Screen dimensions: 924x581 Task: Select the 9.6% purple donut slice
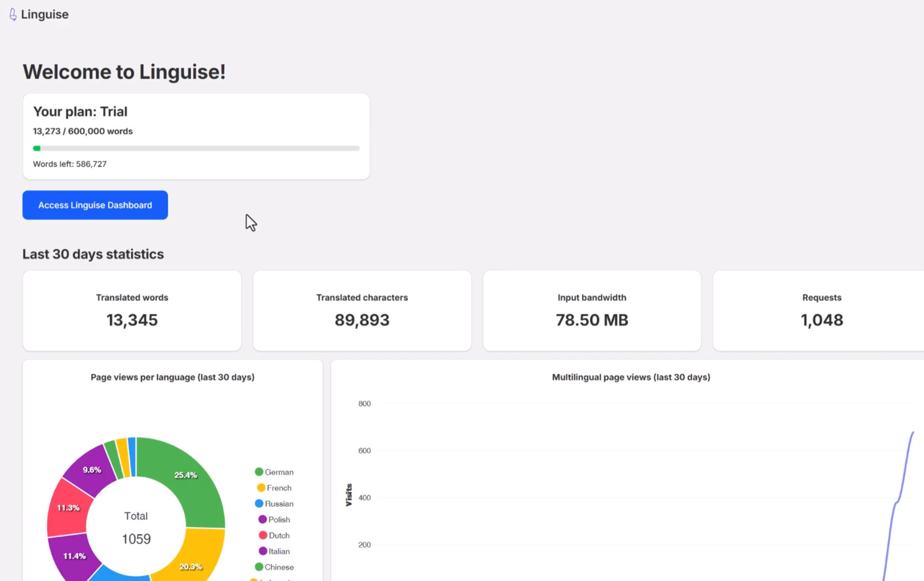pos(91,469)
